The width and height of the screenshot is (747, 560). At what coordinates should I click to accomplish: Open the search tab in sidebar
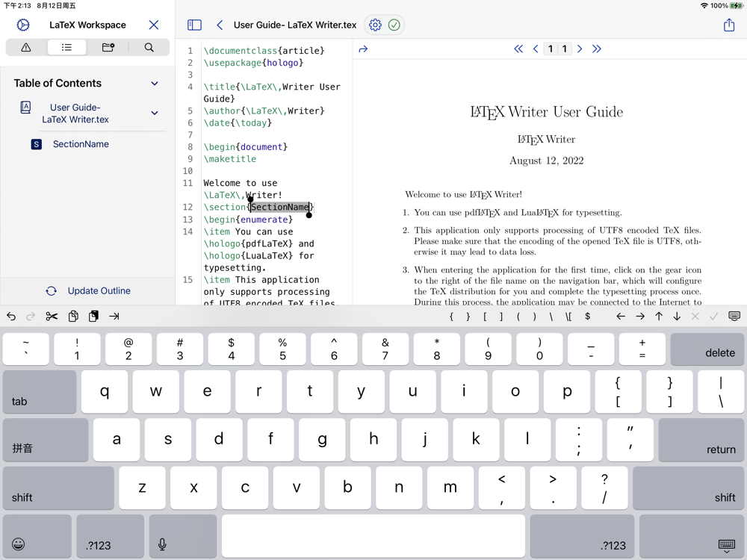[x=149, y=47]
